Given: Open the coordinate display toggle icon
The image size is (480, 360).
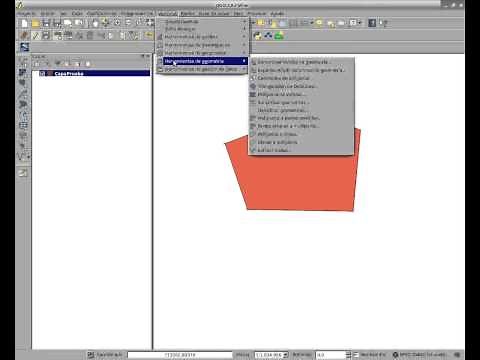Looking at the screenshot, I should click(91, 355).
